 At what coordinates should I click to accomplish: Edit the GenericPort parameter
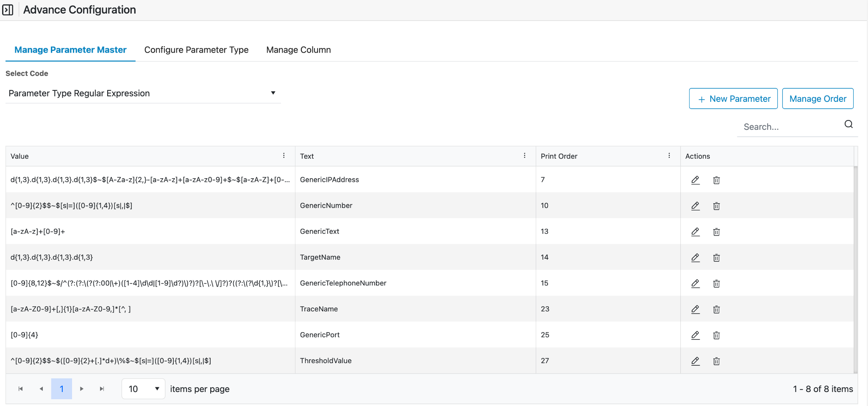tap(695, 335)
